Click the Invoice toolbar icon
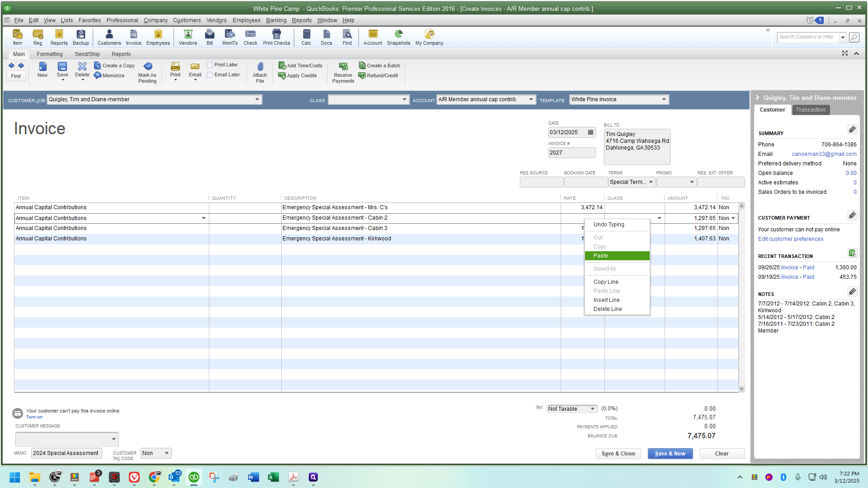This screenshot has height=488, width=868. [x=133, y=37]
